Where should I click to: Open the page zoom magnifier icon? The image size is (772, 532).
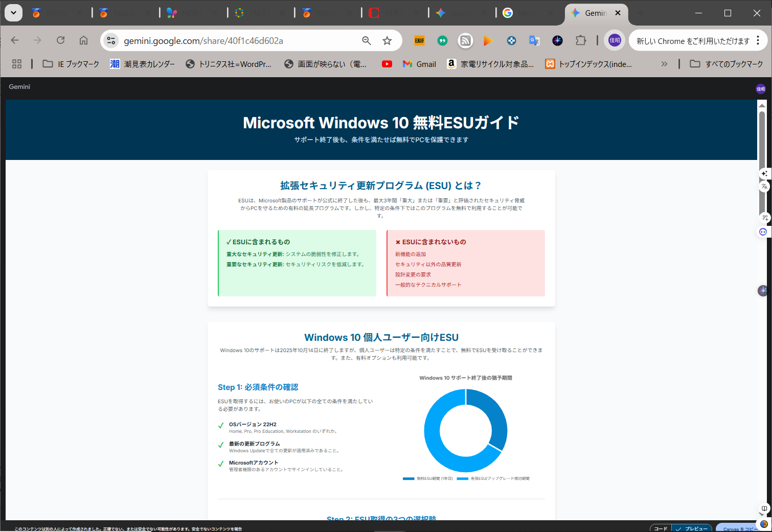click(x=367, y=40)
